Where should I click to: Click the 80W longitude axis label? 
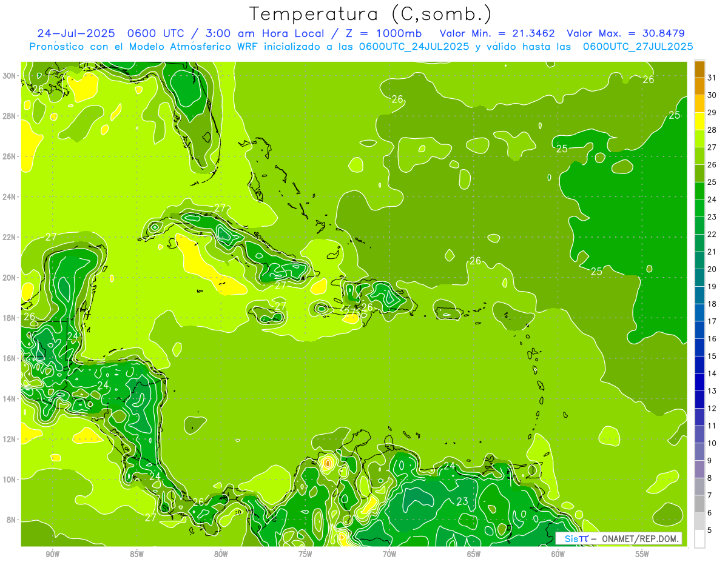221,554
